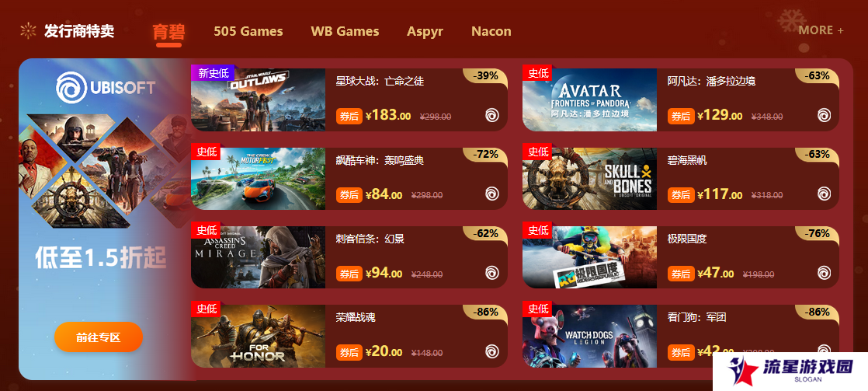Click the 流星游戏园 star logo
The height and width of the screenshot is (391, 868).
pos(743,371)
